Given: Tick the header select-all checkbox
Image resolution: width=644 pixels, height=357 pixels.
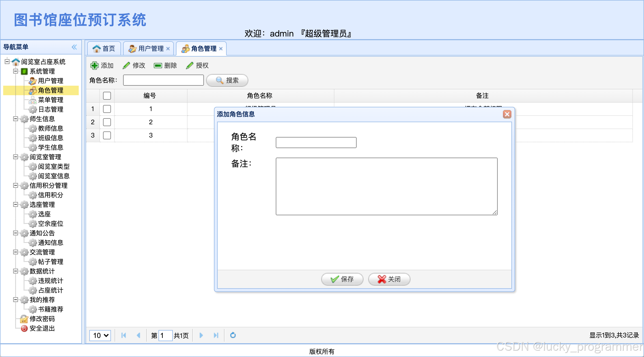Looking at the screenshot, I should point(107,96).
